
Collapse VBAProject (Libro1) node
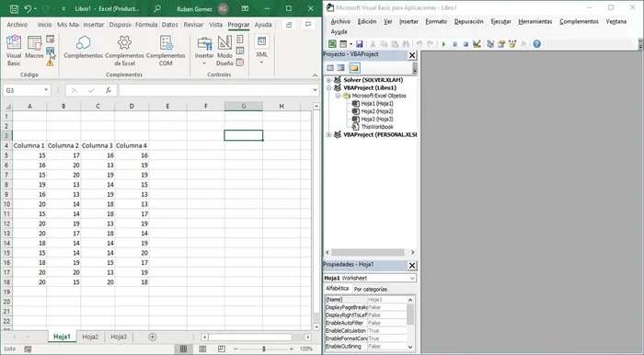tap(329, 87)
